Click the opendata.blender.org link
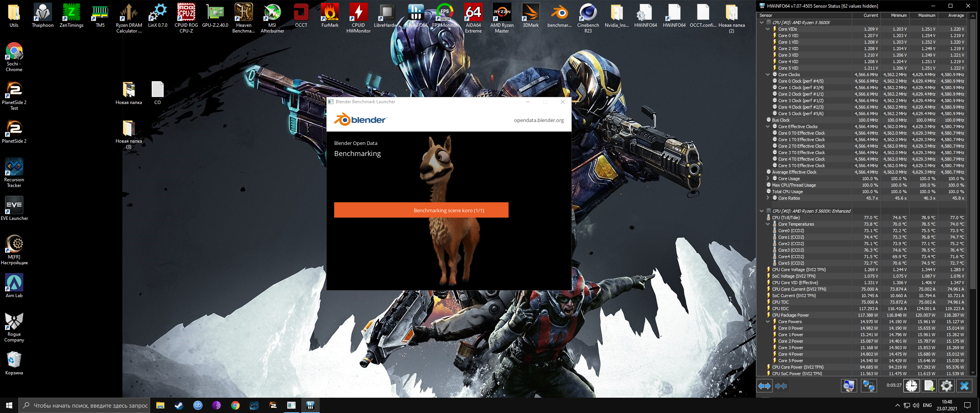 click(539, 120)
